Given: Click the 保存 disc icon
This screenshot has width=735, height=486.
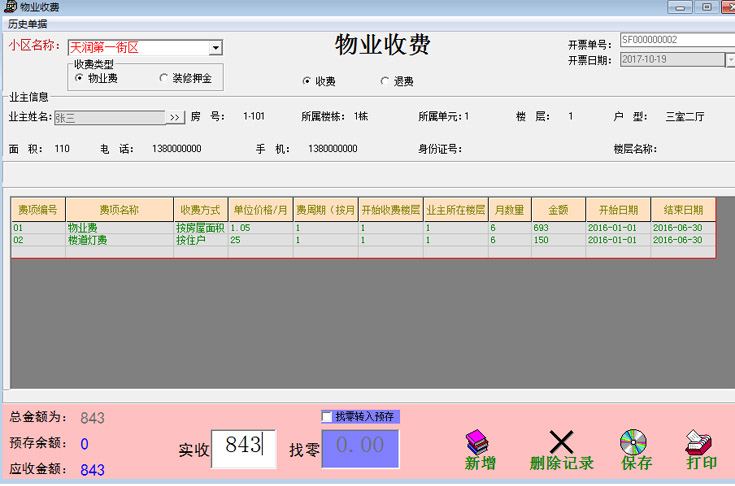Looking at the screenshot, I should 633,442.
